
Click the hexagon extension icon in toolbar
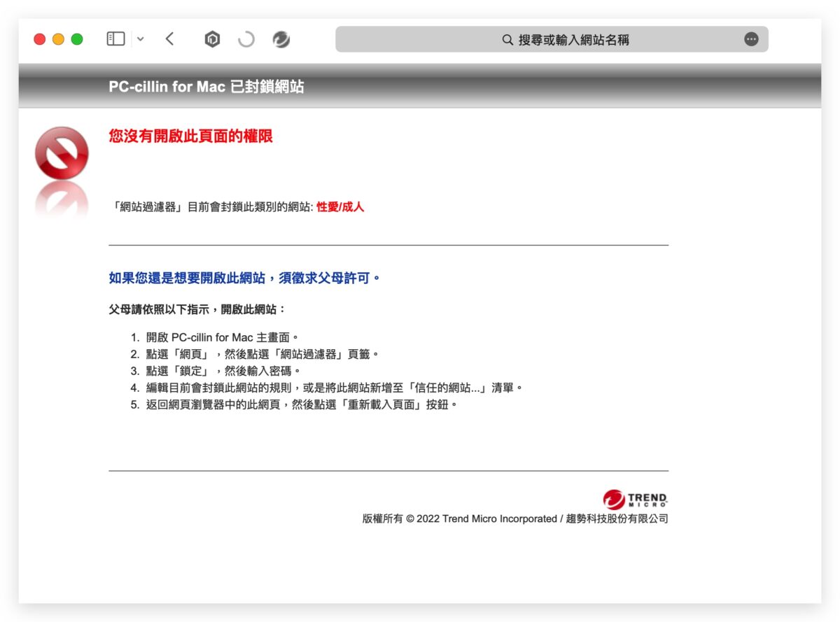212,40
